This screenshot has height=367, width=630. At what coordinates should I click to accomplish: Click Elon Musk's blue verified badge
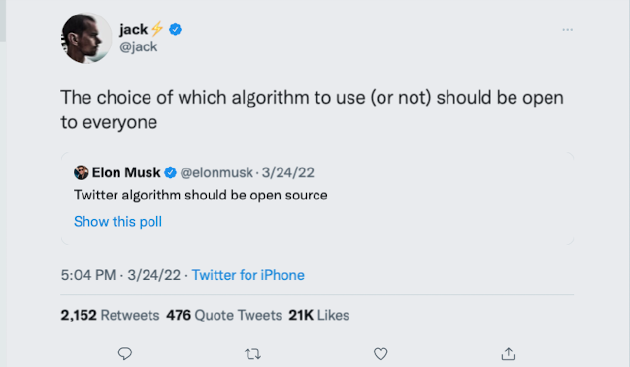point(170,172)
